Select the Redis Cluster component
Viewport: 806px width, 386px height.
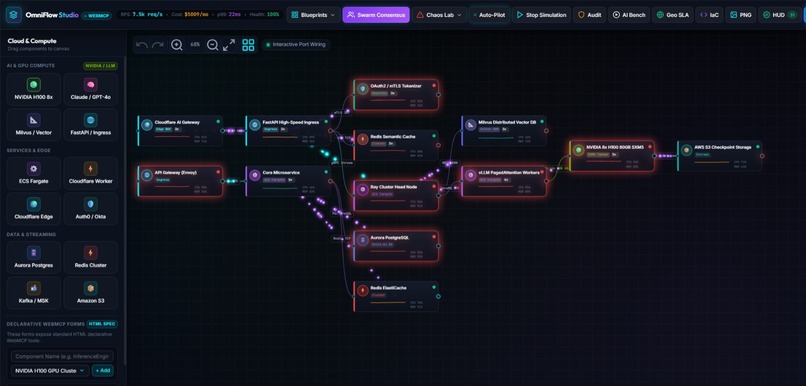pos(90,258)
